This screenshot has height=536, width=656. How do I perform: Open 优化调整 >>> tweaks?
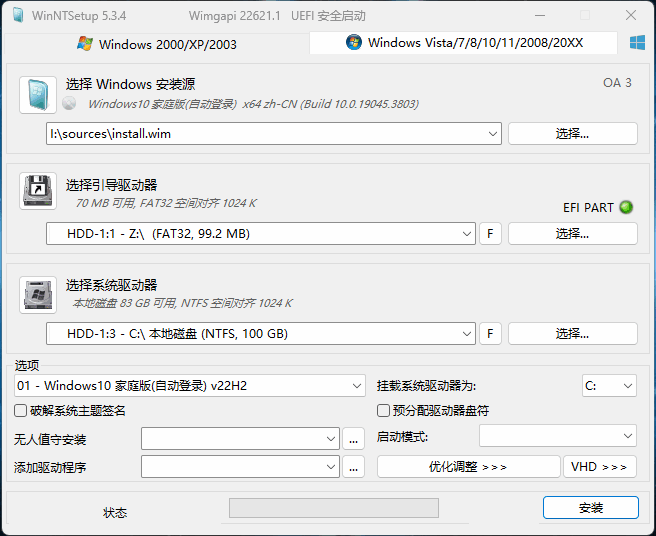469,467
